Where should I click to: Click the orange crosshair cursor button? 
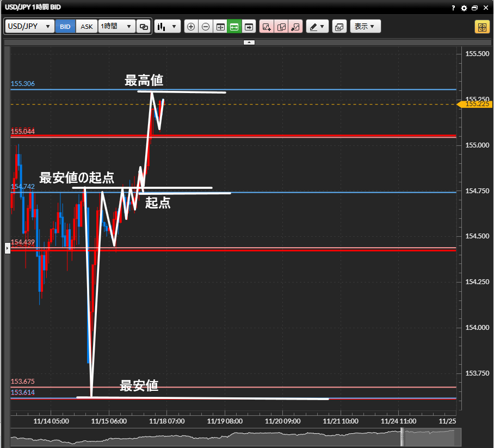(482, 26)
